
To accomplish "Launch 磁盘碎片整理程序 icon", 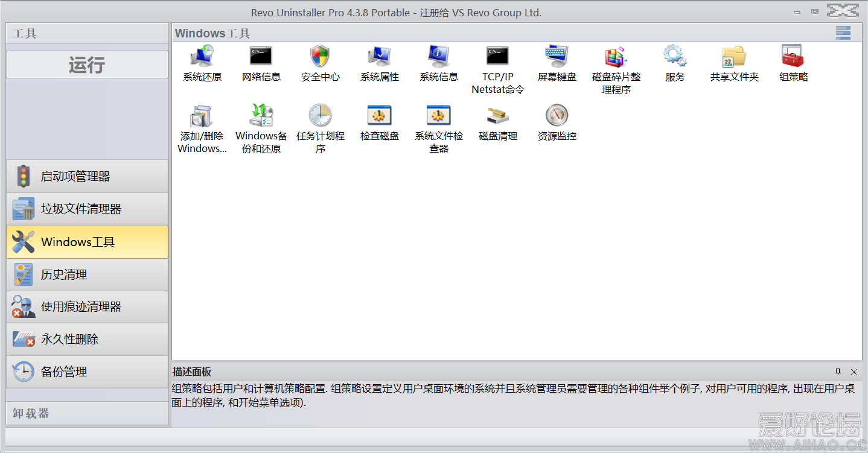I will pyautogui.click(x=616, y=57).
